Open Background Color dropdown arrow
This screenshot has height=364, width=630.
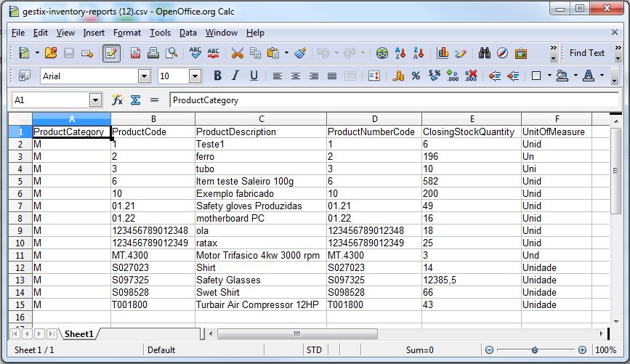coord(576,75)
